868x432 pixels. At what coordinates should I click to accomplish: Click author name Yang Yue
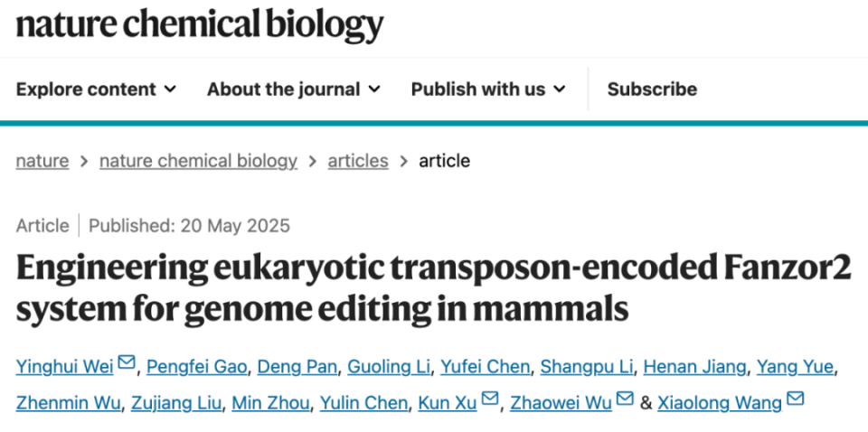point(795,367)
